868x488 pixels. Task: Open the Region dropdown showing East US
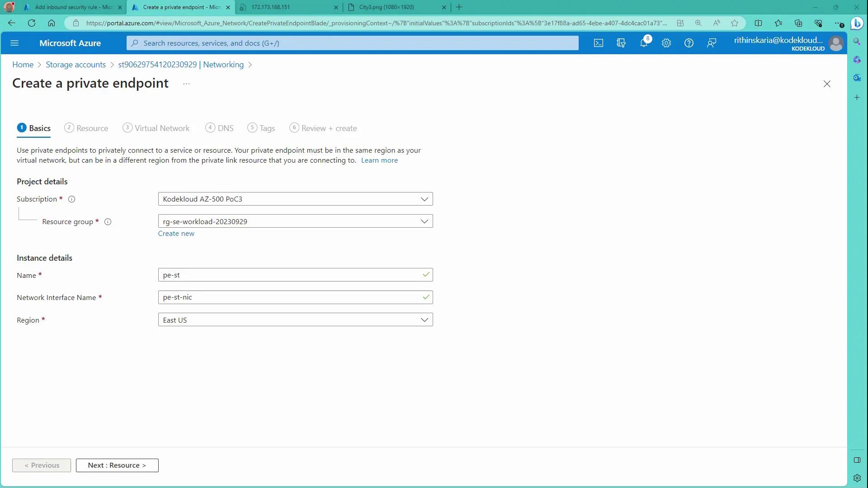click(x=295, y=320)
